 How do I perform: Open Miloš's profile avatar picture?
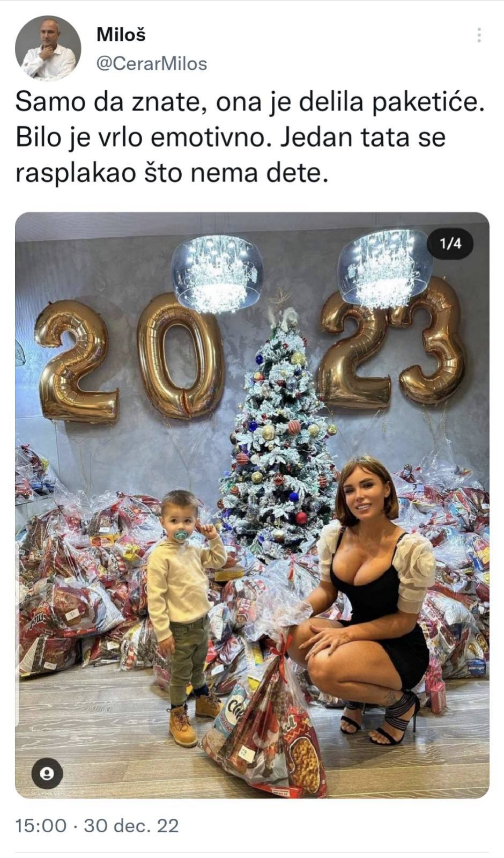48,48
